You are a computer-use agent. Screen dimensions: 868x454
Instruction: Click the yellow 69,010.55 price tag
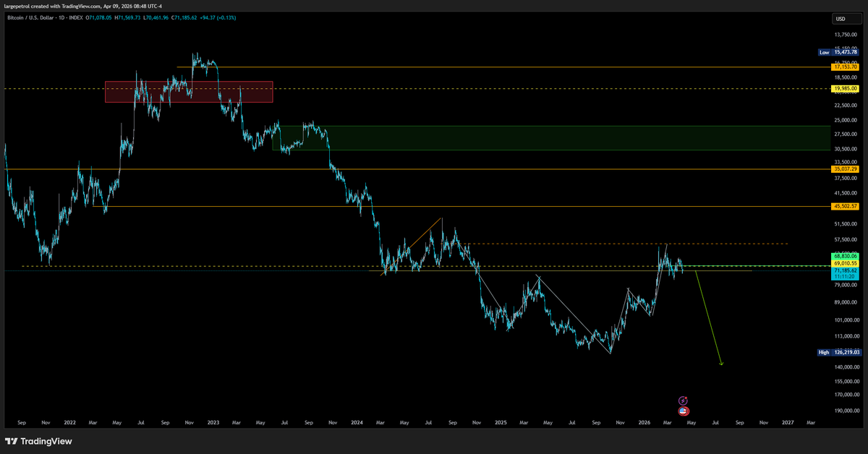(846, 263)
